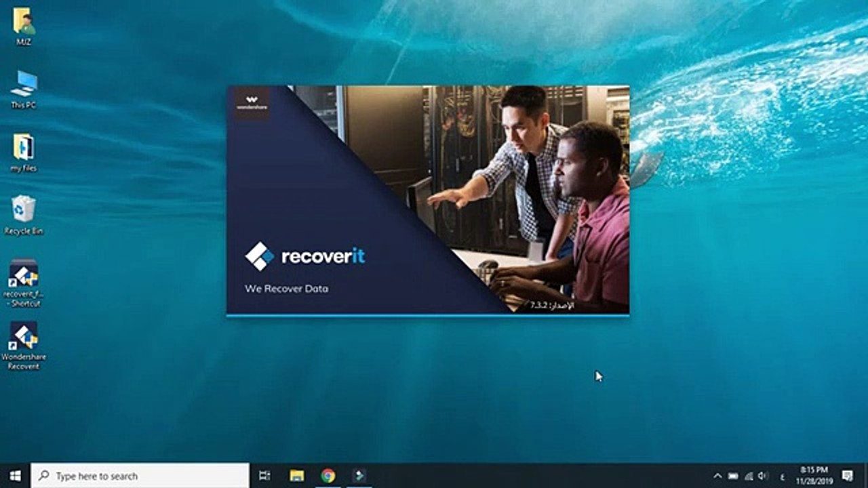868x488 pixels.
Task: Open the Windows Start menu
Action: (15, 476)
